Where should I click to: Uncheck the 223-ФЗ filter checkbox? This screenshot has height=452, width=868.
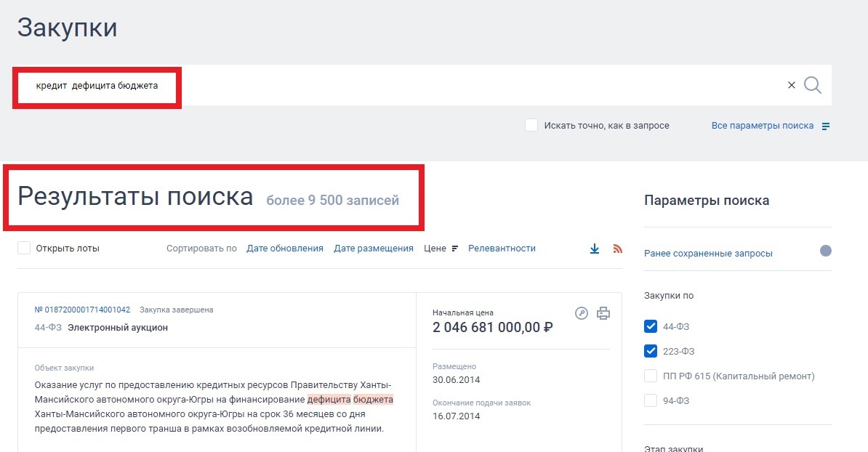(651, 351)
